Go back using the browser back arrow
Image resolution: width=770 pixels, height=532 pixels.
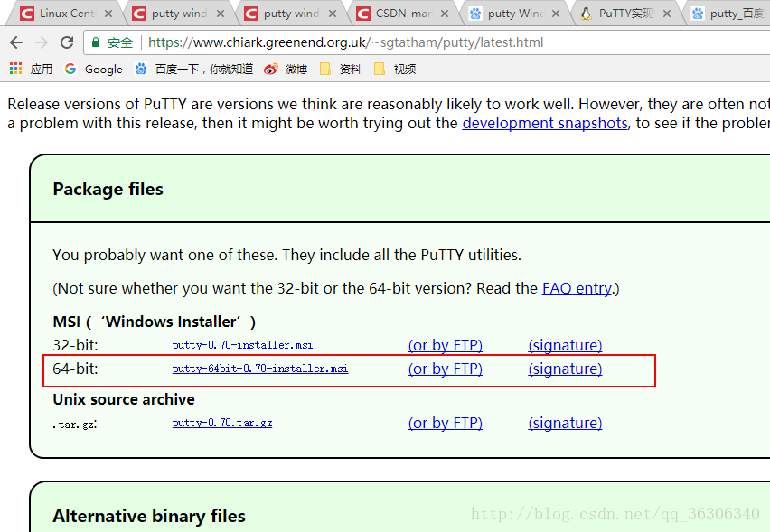click(x=16, y=42)
